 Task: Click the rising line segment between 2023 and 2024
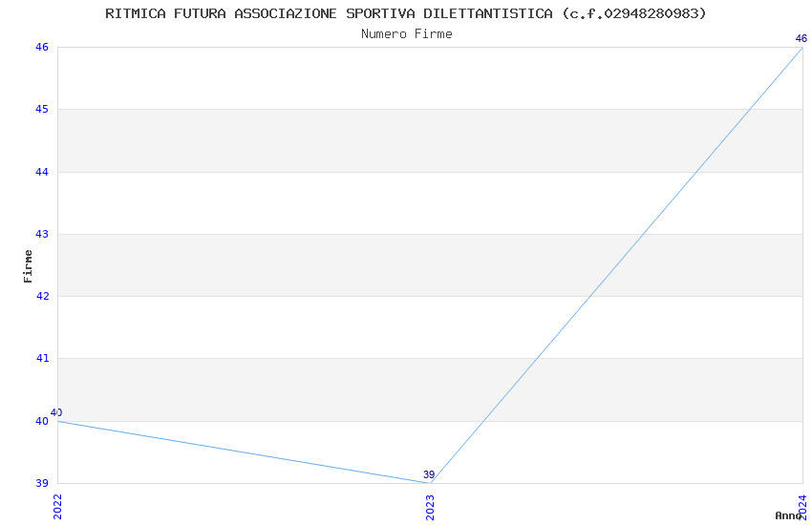tap(616, 265)
